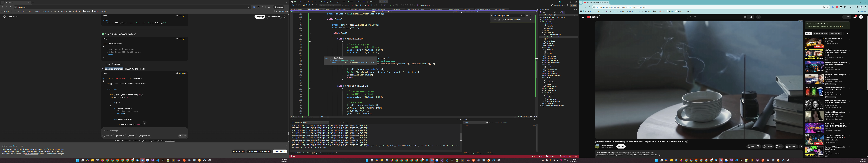The height and width of the screenshot is (163, 868).
Task: Click the YouTube voice search microphone
Action: tap(758, 17)
